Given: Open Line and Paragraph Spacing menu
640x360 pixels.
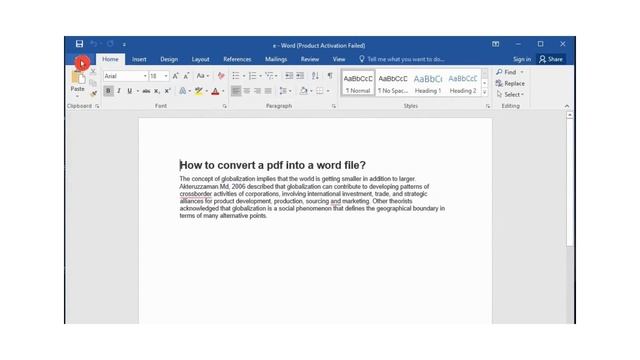Looking at the screenshot, I should [284, 91].
